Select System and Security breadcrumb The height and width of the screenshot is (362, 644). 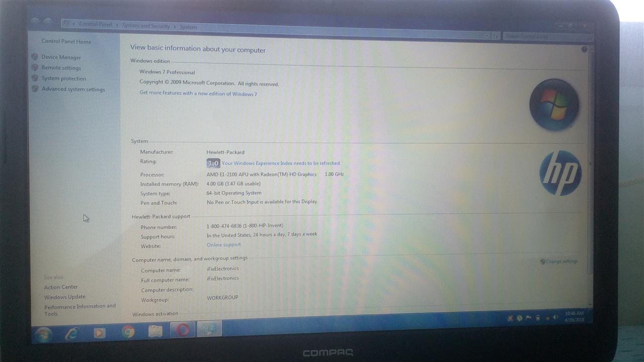tap(146, 26)
